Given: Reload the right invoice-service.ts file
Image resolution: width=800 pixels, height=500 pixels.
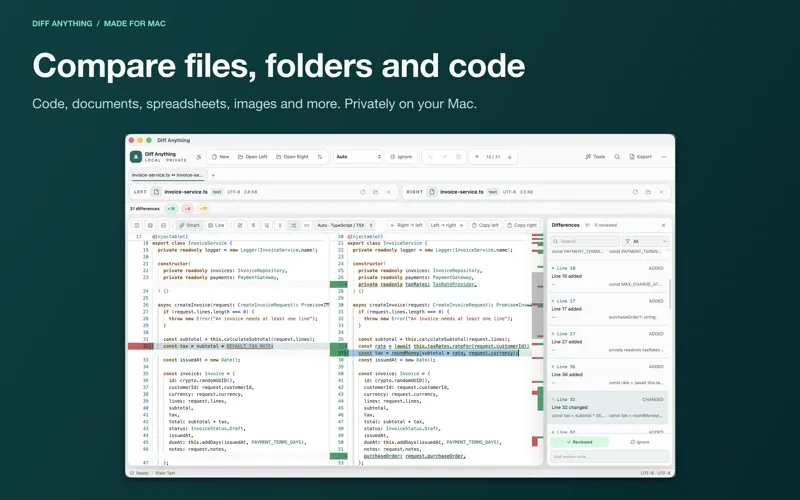Looking at the screenshot, I should 635,192.
